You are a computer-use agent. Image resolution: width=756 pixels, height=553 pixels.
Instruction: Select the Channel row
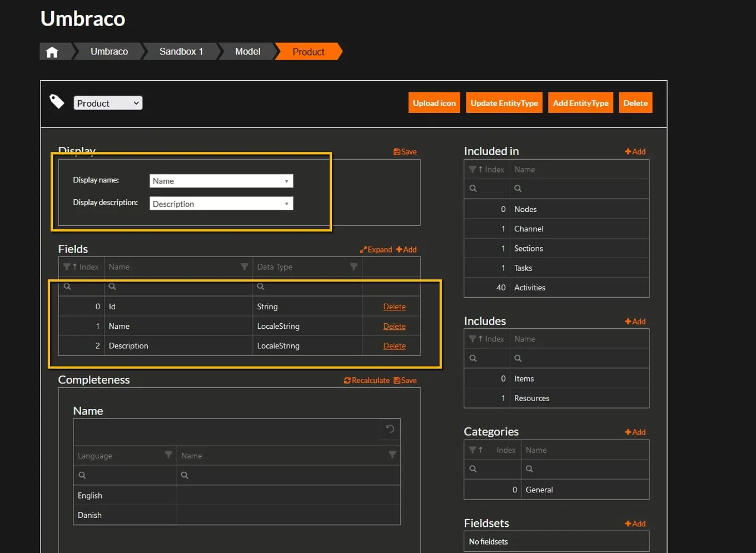pyautogui.click(x=556, y=229)
